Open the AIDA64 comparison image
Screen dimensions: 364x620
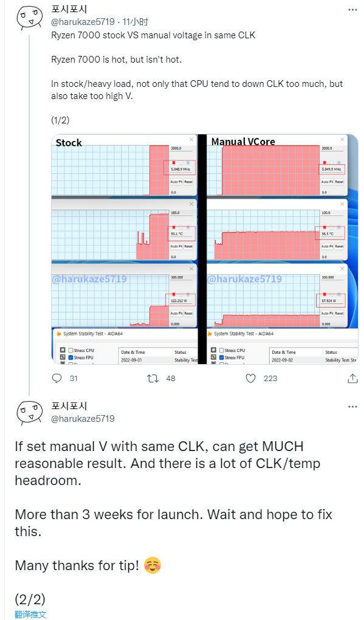205,249
